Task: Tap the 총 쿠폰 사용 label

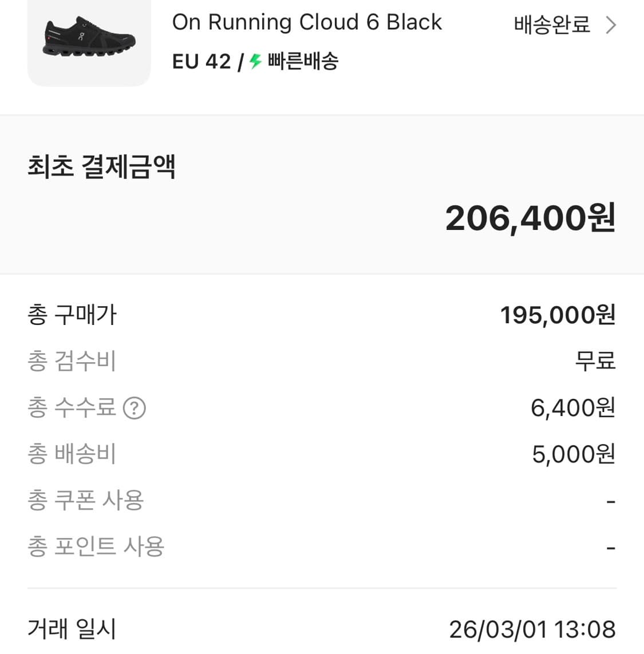Action: pyautogui.click(x=86, y=501)
